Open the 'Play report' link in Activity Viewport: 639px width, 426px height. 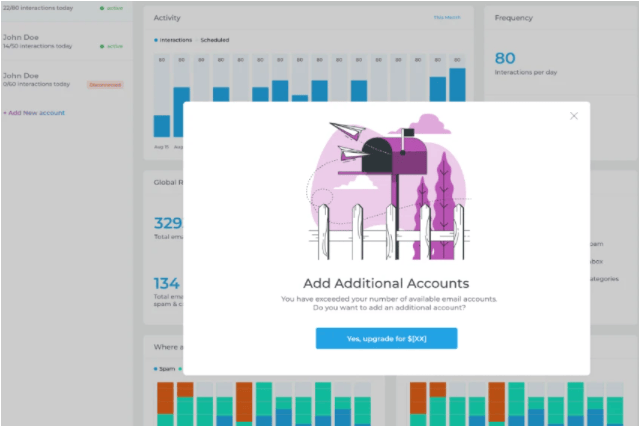[x=446, y=18]
